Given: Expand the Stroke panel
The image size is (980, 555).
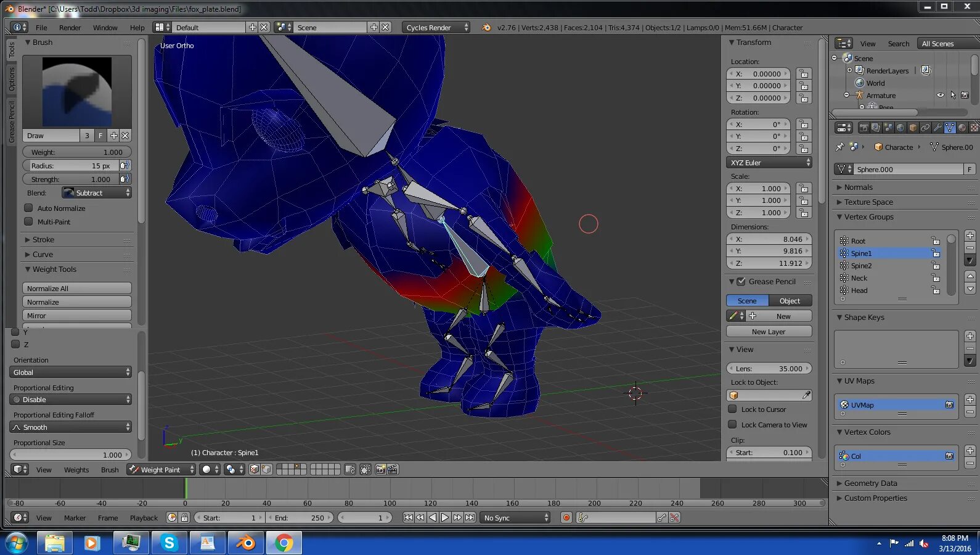Looking at the screenshot, I should [43, 239].
